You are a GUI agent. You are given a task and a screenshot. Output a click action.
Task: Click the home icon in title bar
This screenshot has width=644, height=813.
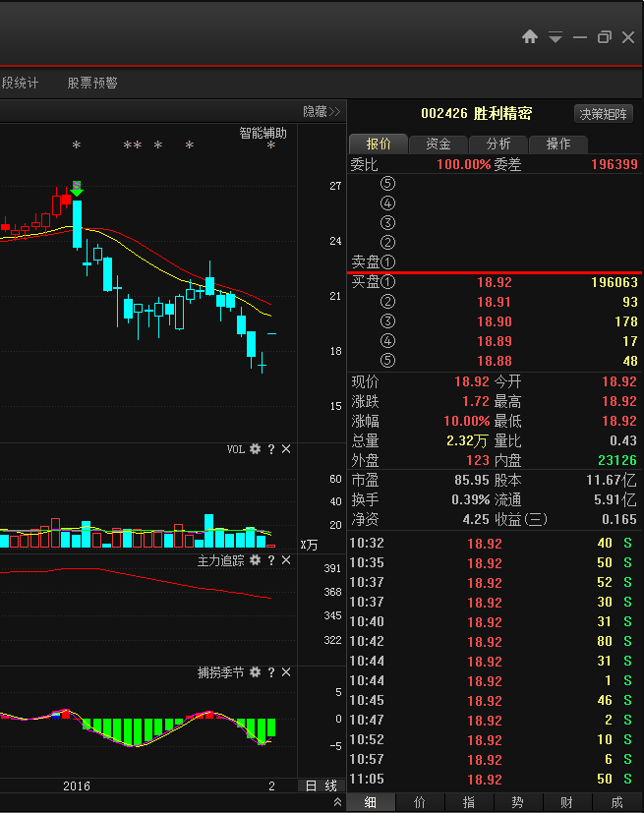click(x=530, y=36)
